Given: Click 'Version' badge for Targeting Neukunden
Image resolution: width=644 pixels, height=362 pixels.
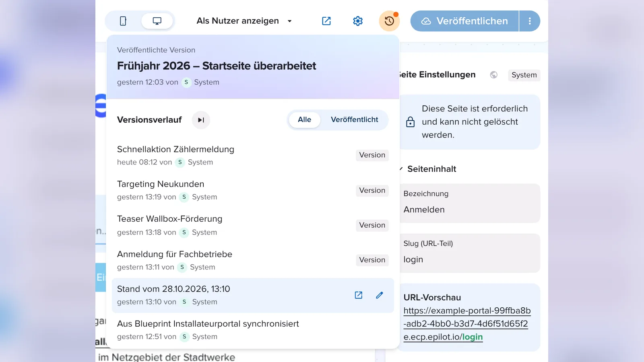Looking at the screenshot, I should (372, 191).
